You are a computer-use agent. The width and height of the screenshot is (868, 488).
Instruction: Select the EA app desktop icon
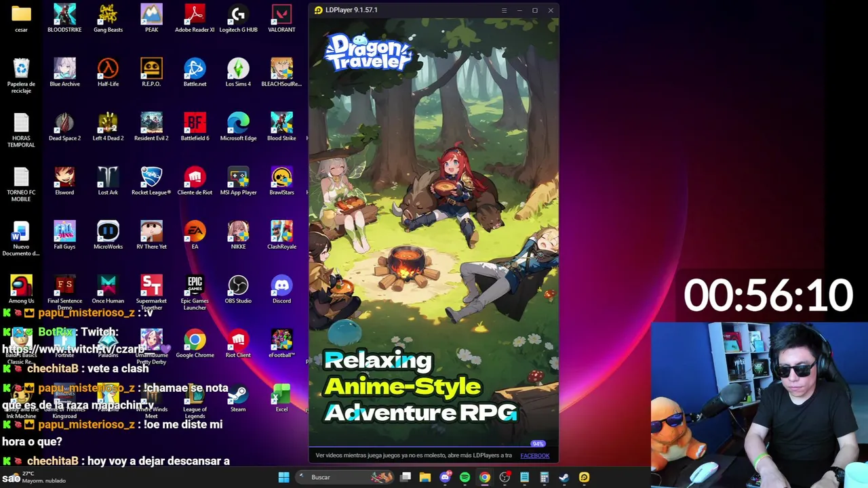[x=195, y=235]
